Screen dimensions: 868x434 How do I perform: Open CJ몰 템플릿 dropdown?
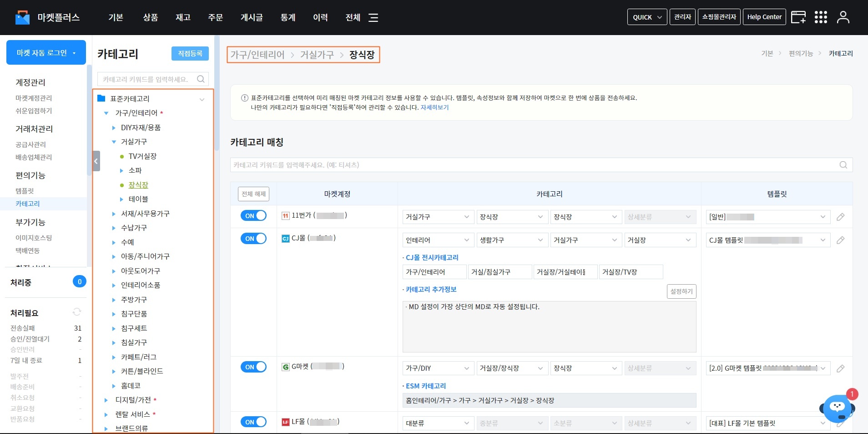(x=768, y=240)
